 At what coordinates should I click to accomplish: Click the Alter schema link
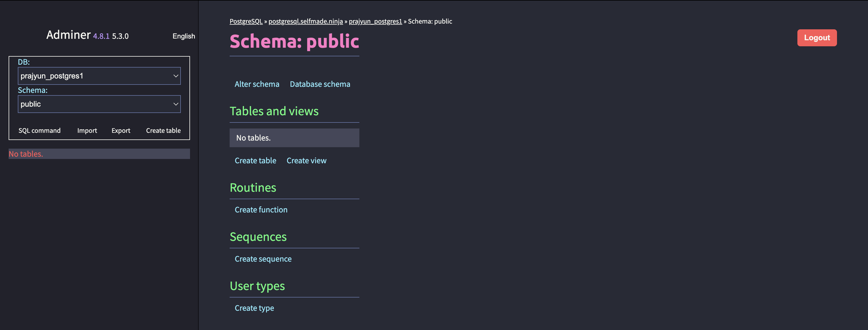click(257, 84)
